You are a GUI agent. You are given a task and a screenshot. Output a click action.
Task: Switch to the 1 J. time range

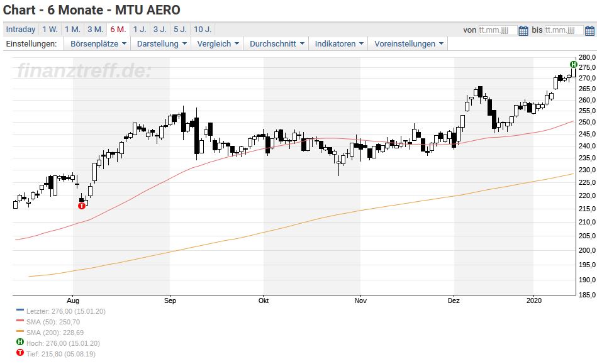pos(140,30)
